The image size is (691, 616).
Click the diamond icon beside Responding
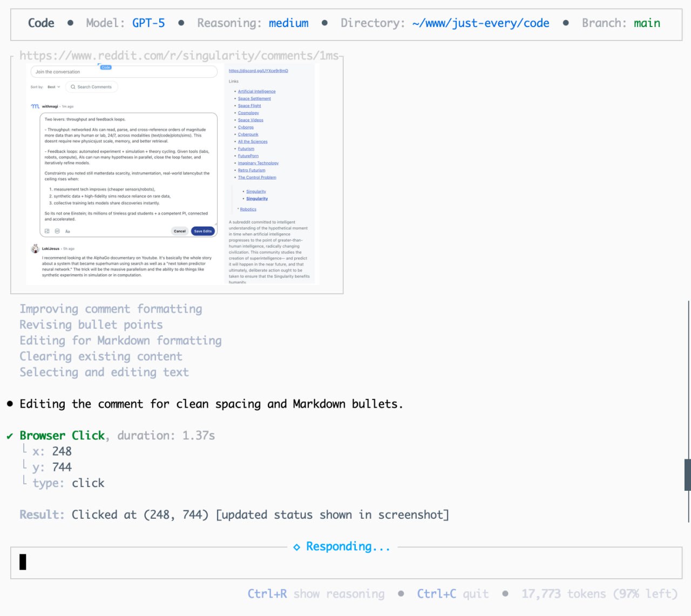296,547
